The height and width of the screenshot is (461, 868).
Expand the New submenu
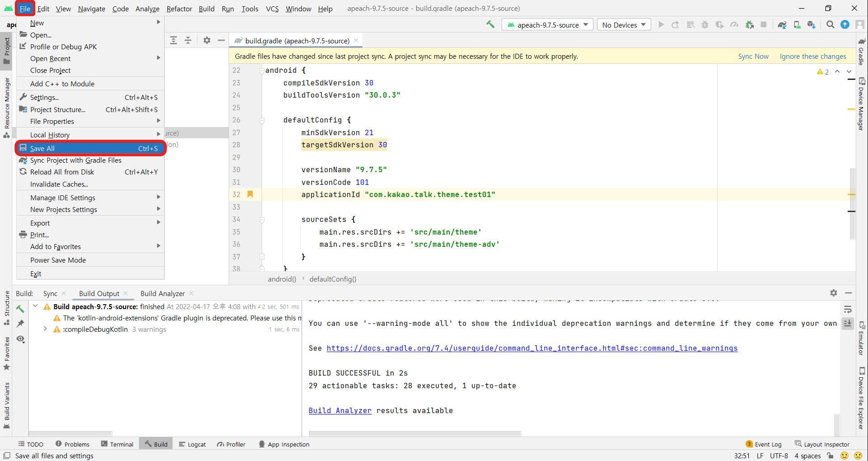[90, 23]
